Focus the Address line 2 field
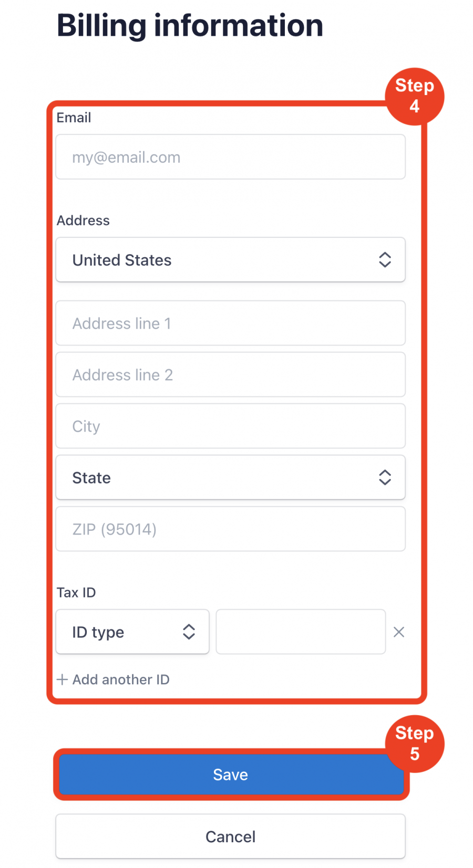The height and width of the screenshot is (868, 473). (230, 374)
